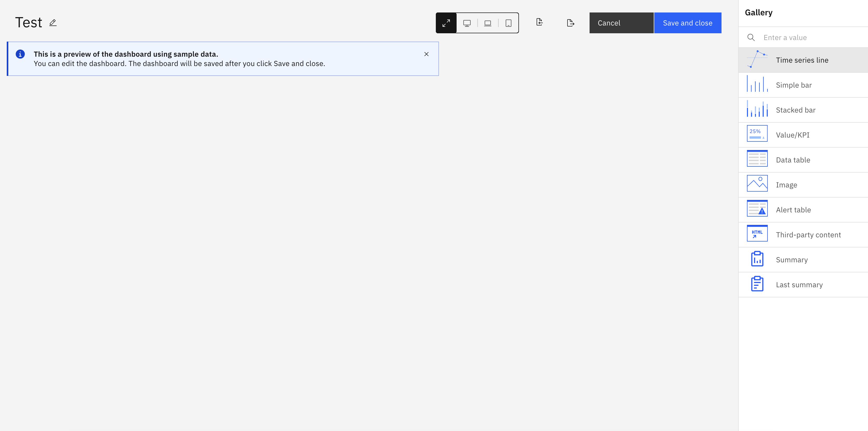The width and height of the screenshot is (868, 431).
Task: Select the fit-to-screen layout icon
Action: (x=446, y=23)
